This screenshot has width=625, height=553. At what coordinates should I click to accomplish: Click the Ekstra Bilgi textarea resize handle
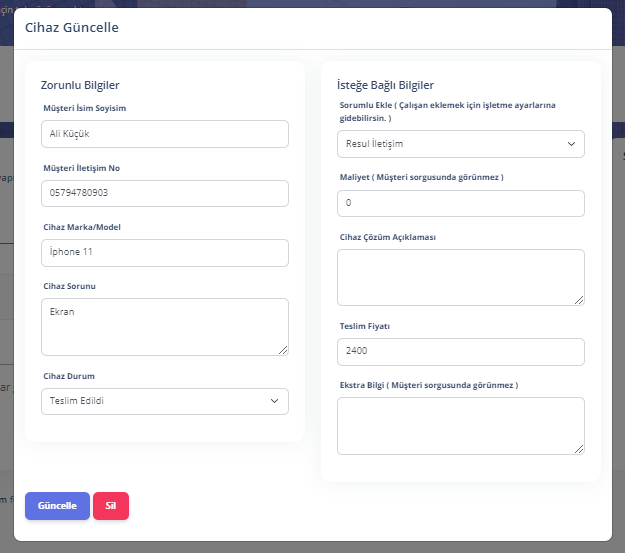(579, 449)
